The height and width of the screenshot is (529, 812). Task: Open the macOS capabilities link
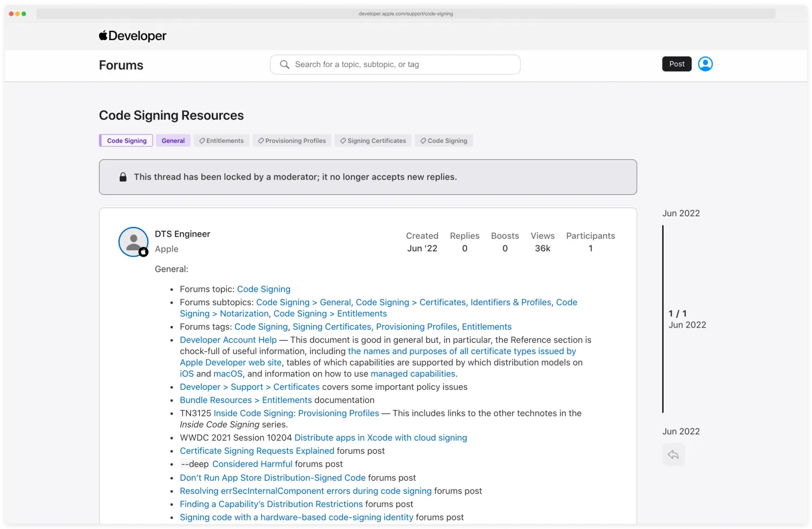coord(228,374)
